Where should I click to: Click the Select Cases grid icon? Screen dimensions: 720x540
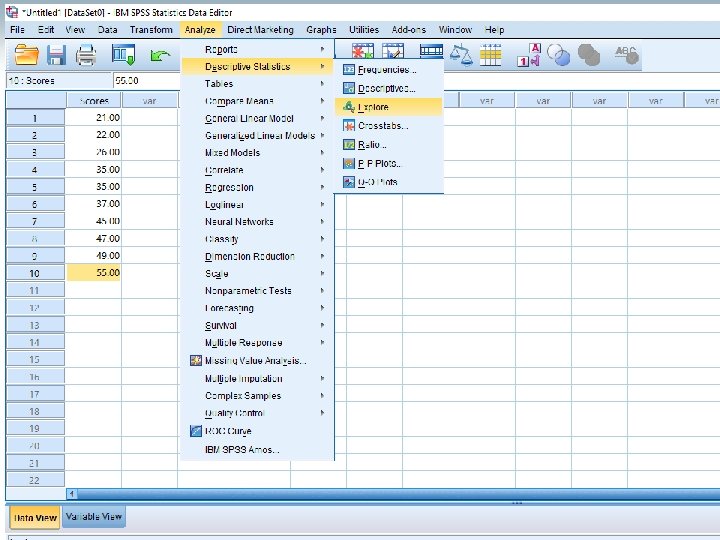[x=490, y=55]
